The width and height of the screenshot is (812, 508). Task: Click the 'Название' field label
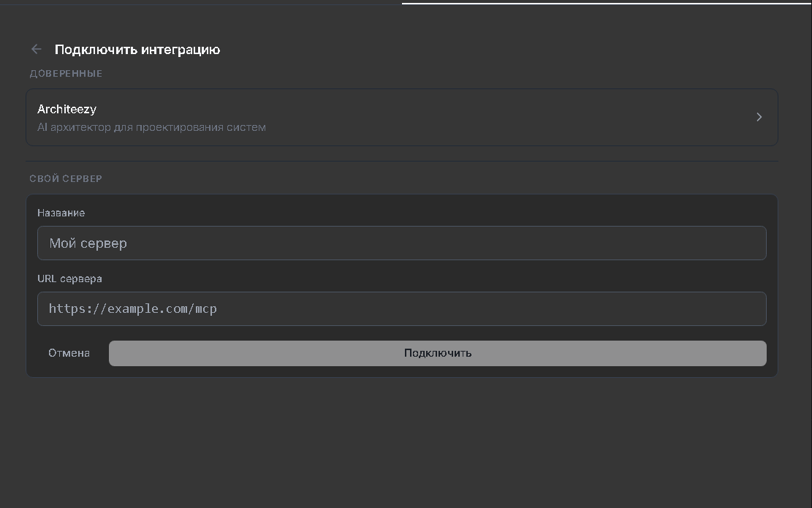point(61,213)
